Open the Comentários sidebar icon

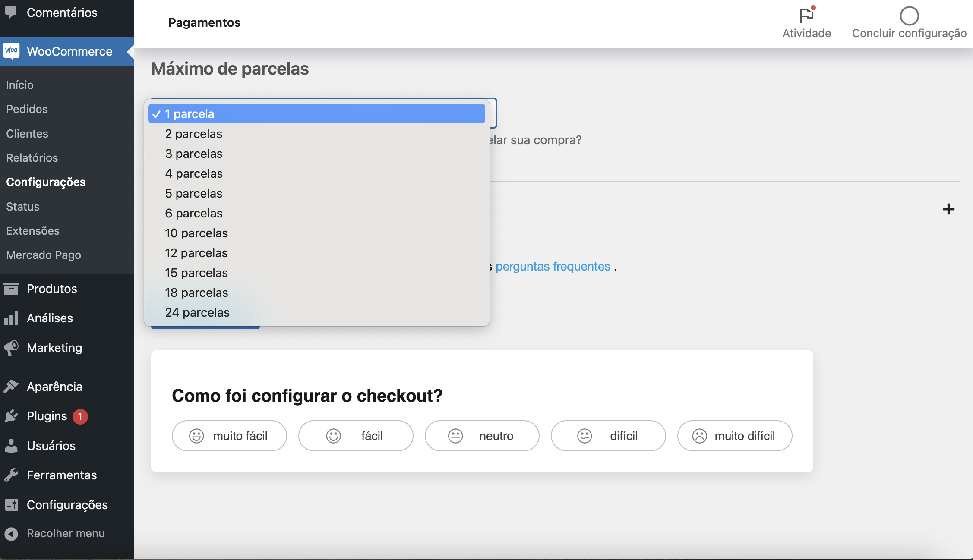coord(11,12)
